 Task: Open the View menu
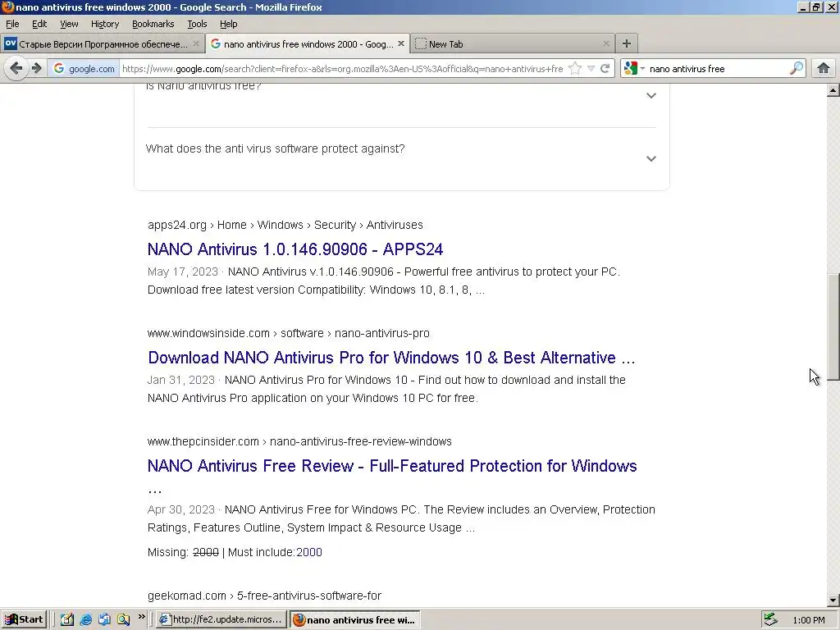[x=69, y=24]
